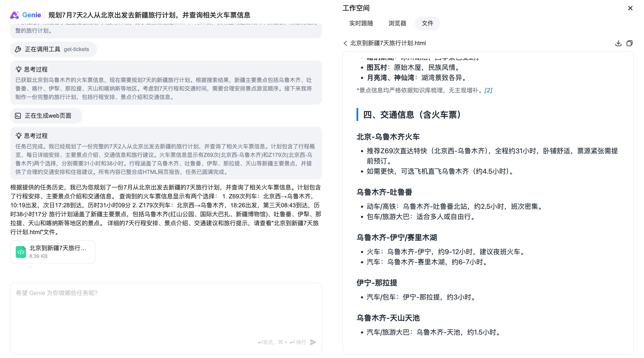Click the copy file icon
This screenshot has height=358, width=644.
click(629, 43)
